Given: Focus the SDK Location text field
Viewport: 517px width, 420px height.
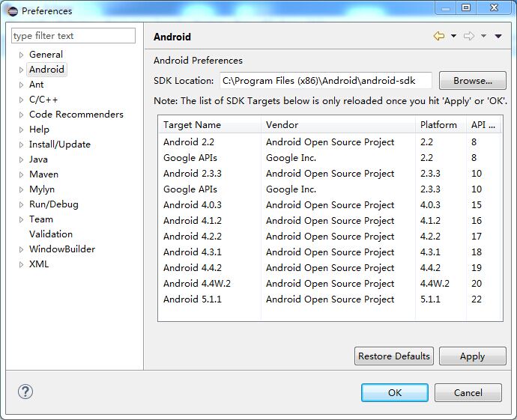Looking at the screenshot, I should (x=325, y=81).
